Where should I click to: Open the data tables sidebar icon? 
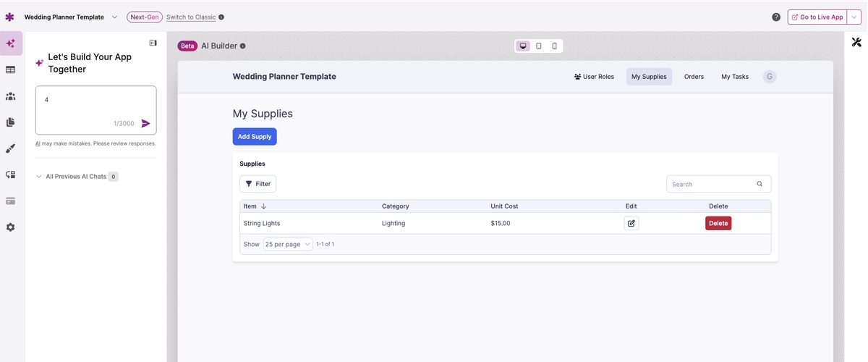tap(11, 70)
